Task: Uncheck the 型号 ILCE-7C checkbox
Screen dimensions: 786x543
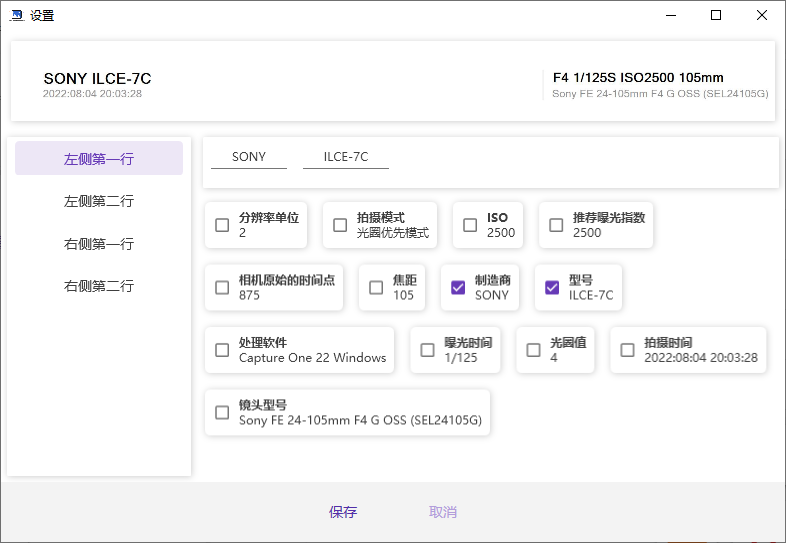Action: tap(552, 288)
